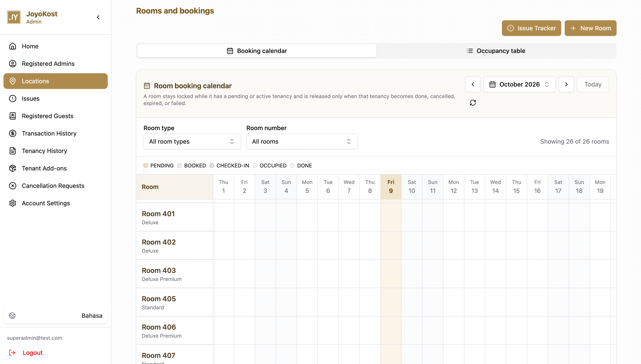
Task: Click the Registered Guests badge icon
Action: click(12, 116)
